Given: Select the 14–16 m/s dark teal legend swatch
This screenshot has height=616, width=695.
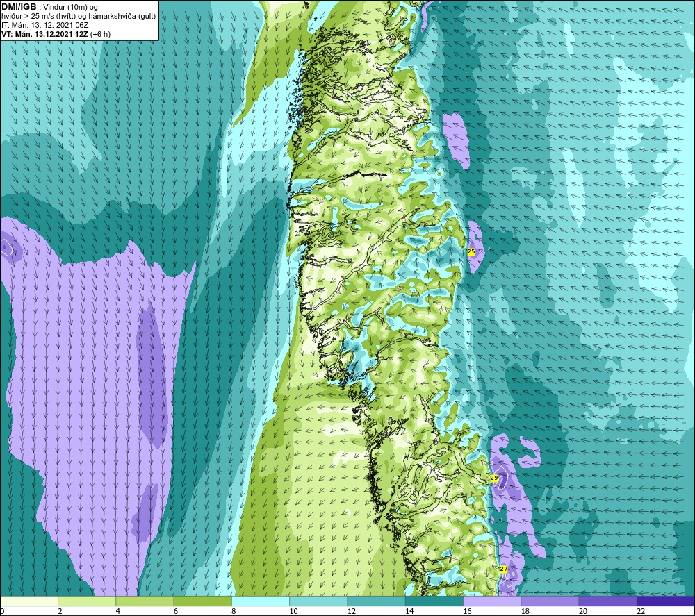Looking at the screenshot, I should 434,601.
